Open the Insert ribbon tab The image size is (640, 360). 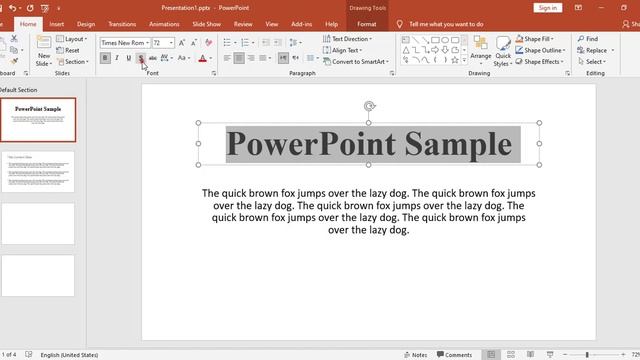point(56,24)
